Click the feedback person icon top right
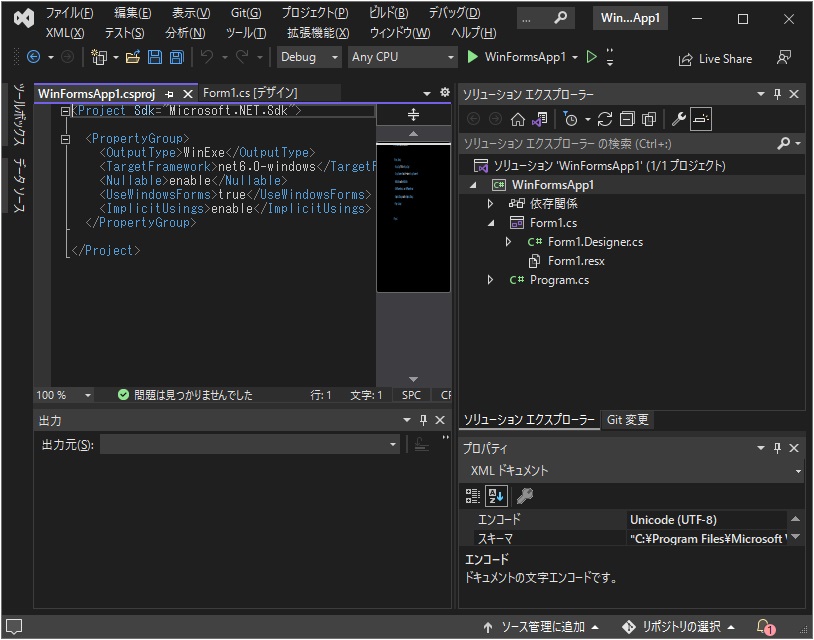 point(784,58)
